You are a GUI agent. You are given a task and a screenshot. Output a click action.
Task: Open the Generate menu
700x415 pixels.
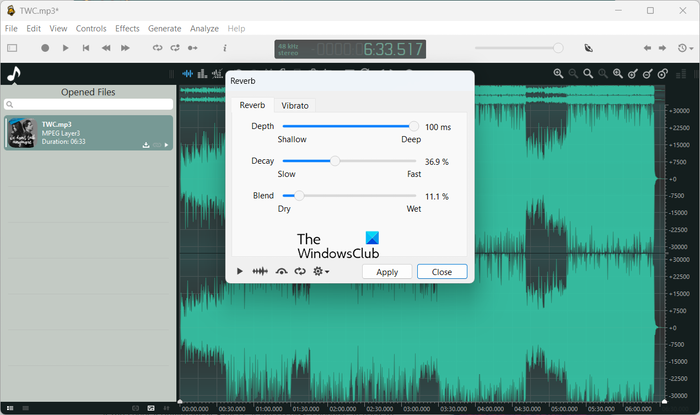tap(164, 29)
